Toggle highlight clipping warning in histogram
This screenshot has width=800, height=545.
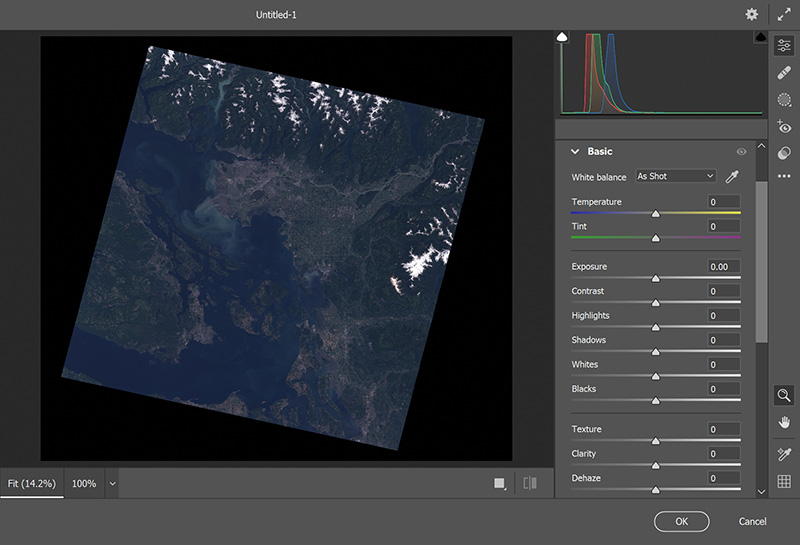[760, 37]
